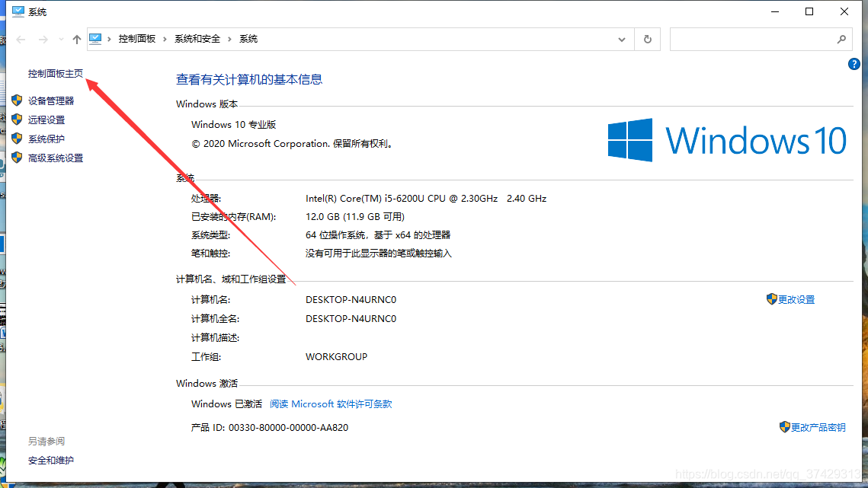Image resolution: width=868 pixels, height=488 pixels.
Task: Click the computer icon in the address bar
Action: click(95, 39)
